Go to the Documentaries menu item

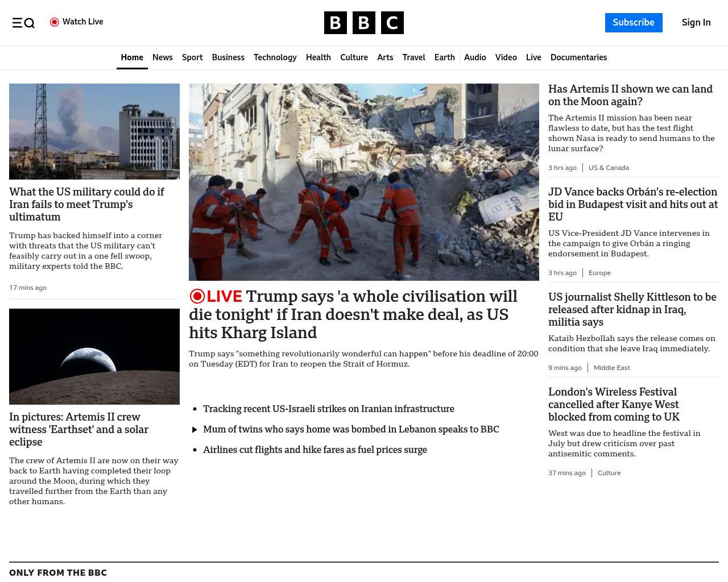(x=578, y=57)
